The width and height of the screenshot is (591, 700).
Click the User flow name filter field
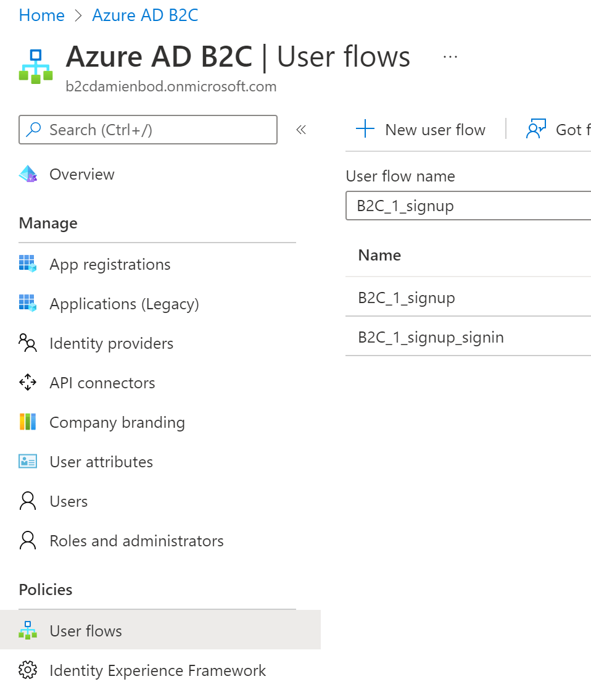pyautogui.click(x=469, y=206)
